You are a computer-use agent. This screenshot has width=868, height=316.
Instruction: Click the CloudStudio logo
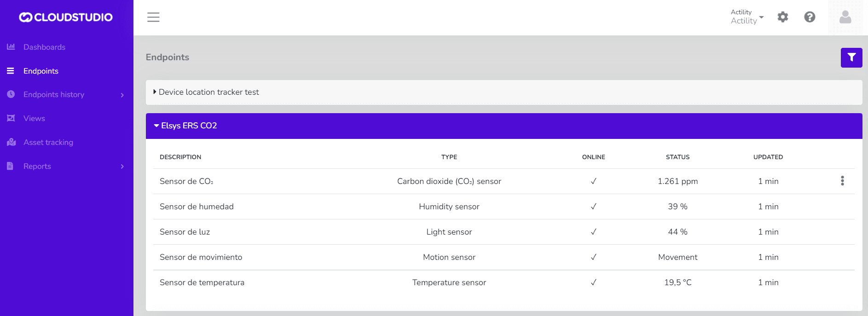[x=66, y=17]
